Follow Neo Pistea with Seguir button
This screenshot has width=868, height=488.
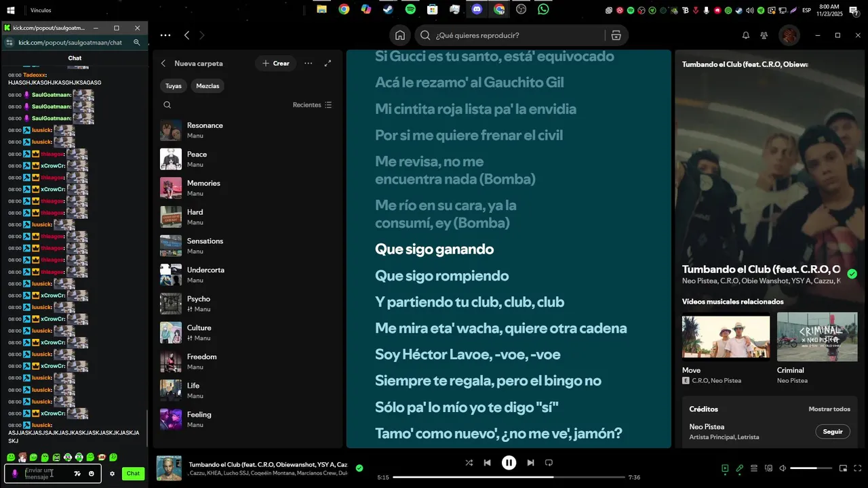tap(833, 432)
